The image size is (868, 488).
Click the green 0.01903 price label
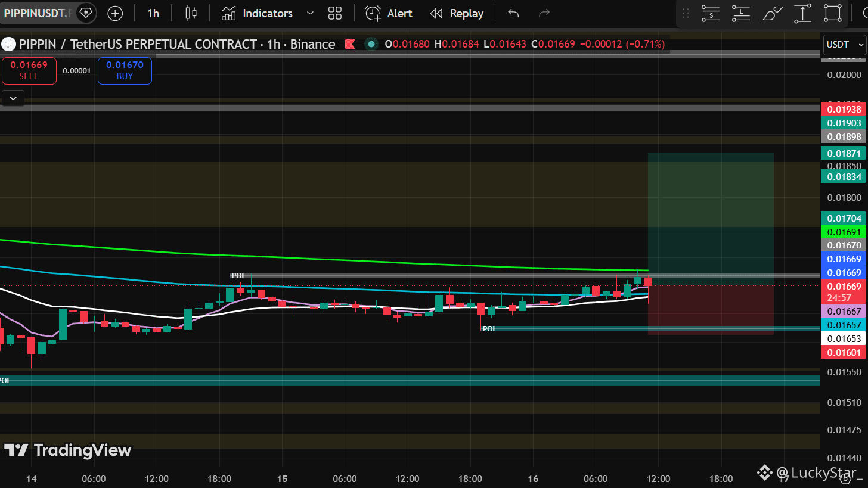(x=844, y=123)
